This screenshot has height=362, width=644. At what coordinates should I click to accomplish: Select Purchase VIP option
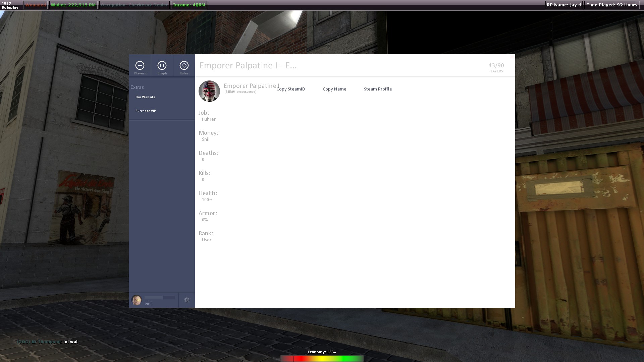146,111
